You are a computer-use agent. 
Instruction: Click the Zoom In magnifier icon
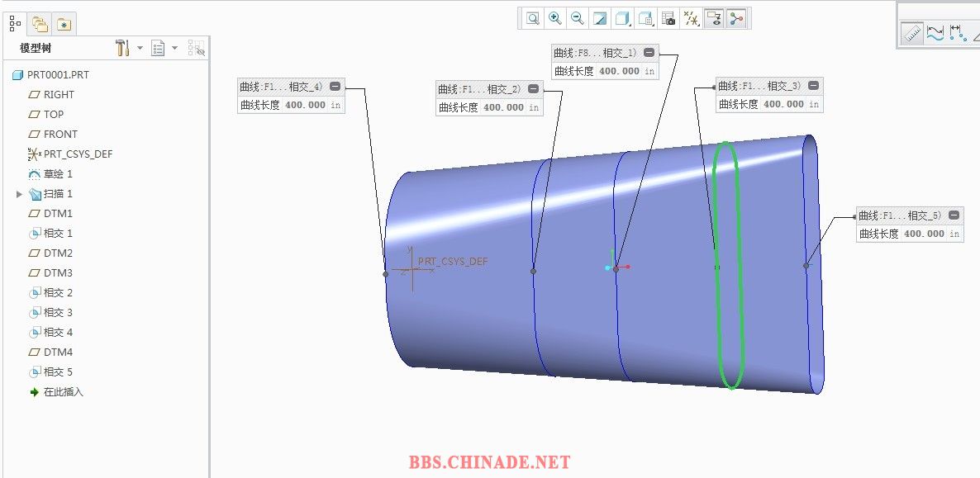click(x=555, y=18)
